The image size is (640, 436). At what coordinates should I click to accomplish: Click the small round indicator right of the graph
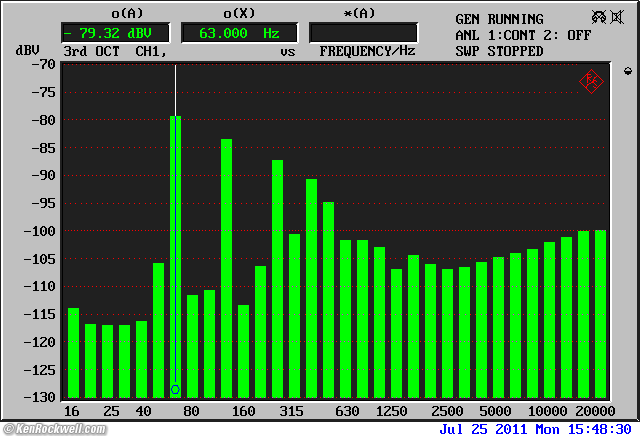627,71
